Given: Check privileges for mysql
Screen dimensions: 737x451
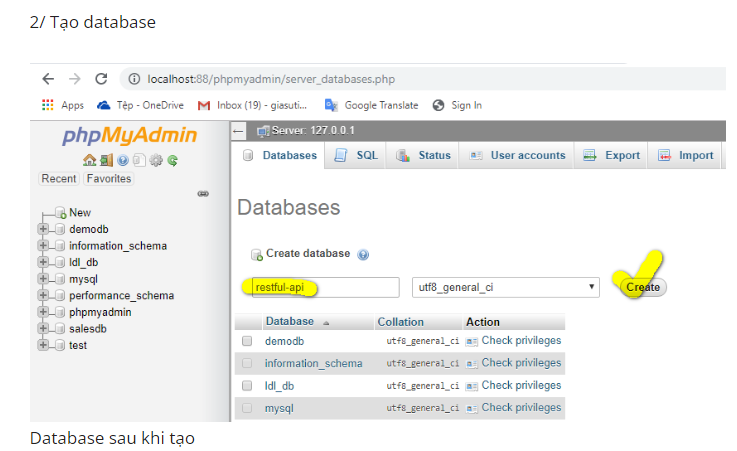Looking at the screenshot, I should 521,407.
